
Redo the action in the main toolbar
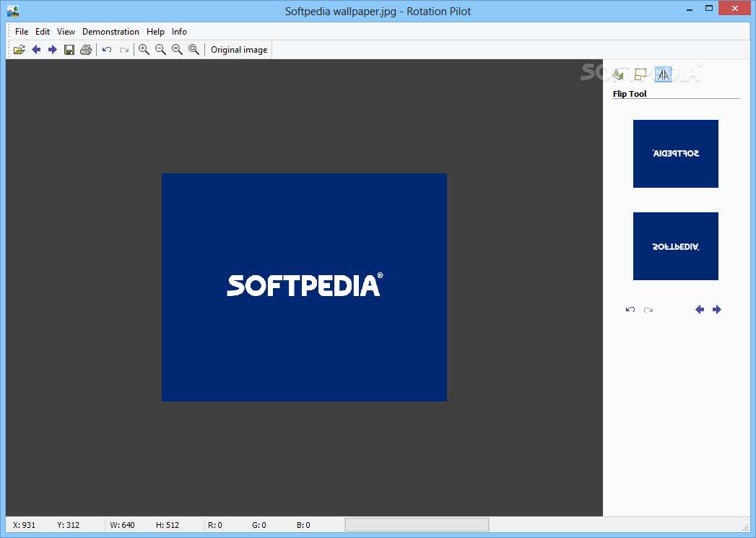coord(124,50)
